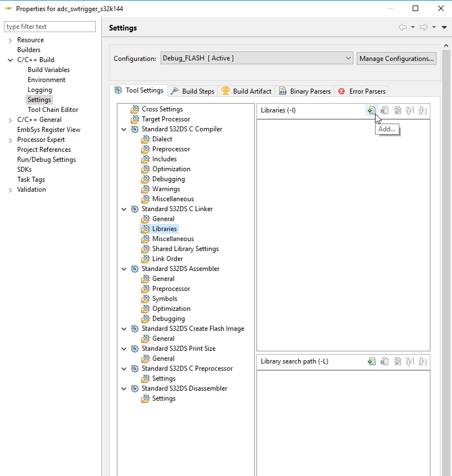Open the Configuration combo box
The height and width of the screenshot is (476, 452).
click(256, 58)
